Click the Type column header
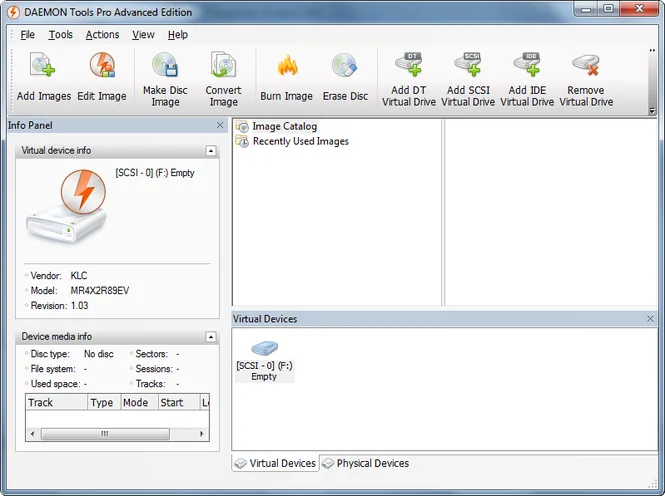 [x=104, y=402]
